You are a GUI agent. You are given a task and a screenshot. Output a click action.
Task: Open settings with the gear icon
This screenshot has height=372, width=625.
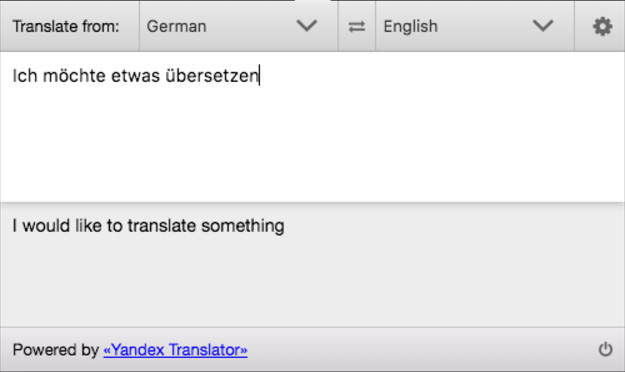602,26
